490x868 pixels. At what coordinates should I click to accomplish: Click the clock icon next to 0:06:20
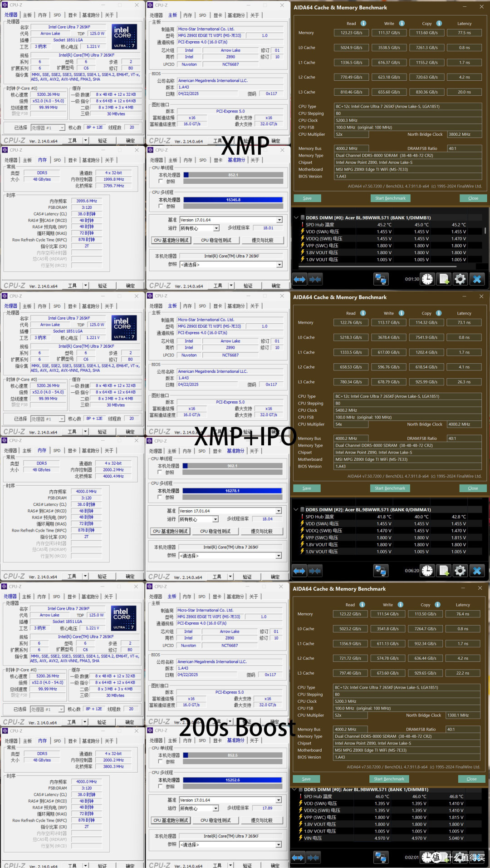click(x=427, y=571)
